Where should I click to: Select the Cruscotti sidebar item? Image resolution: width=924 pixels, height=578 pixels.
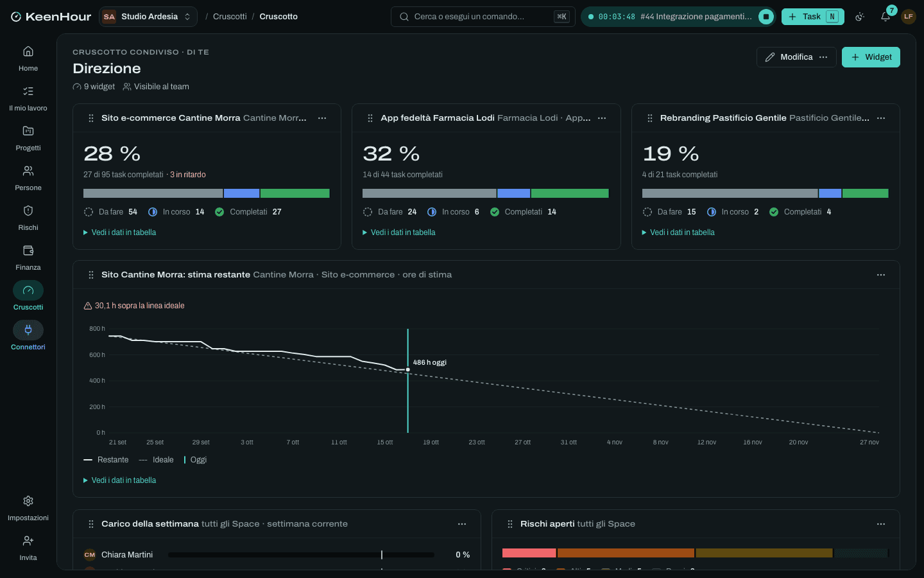coord(28,296)
